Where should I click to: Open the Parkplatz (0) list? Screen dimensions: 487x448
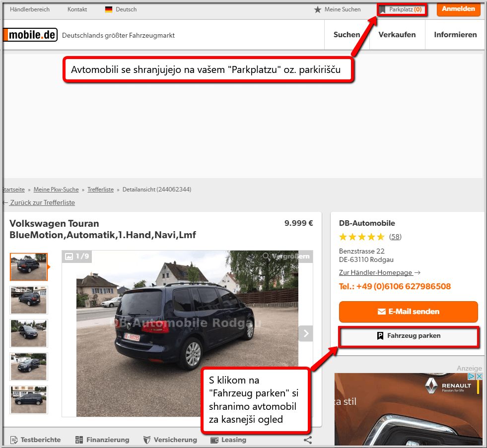click(405, 9)
